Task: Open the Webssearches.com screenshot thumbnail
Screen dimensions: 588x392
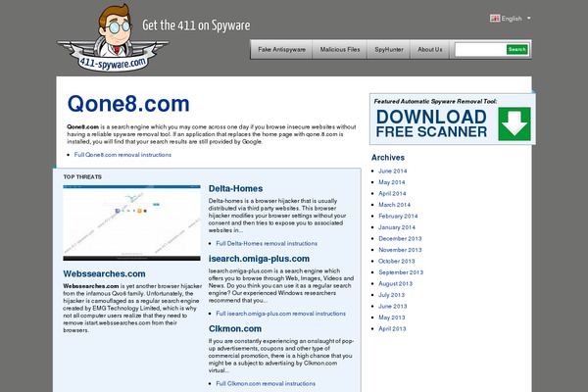Action: click(131, 222)
